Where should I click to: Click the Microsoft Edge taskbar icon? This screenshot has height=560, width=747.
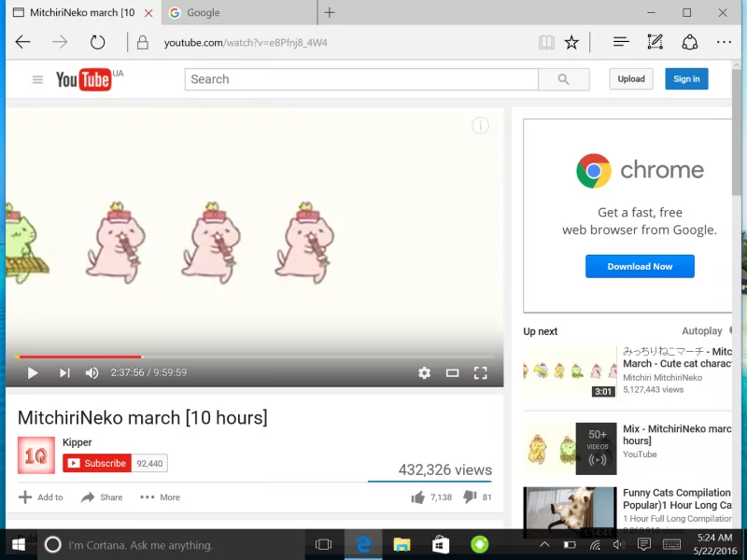[x=363, y=544]
